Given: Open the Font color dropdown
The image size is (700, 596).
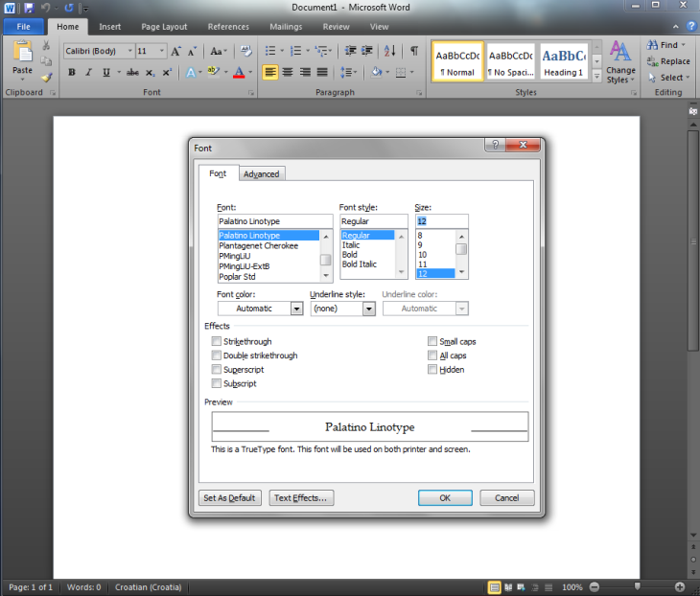Looking at the screenshot, I should (x=296, y=309).
